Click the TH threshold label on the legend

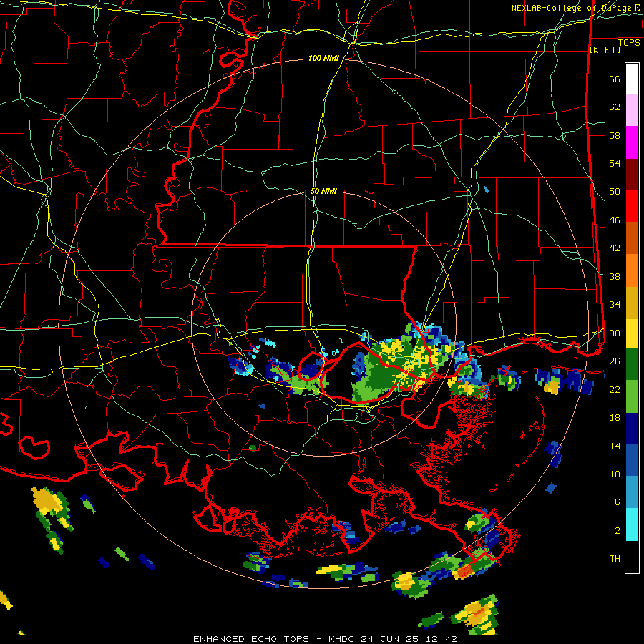(x=615, y=559)
